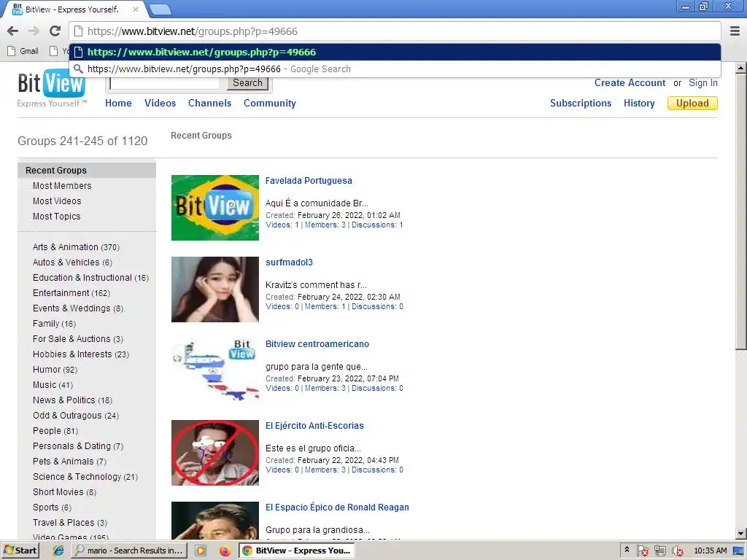747x560 pixels.
Task: Click the Sign In link
Action: [703, 83]
